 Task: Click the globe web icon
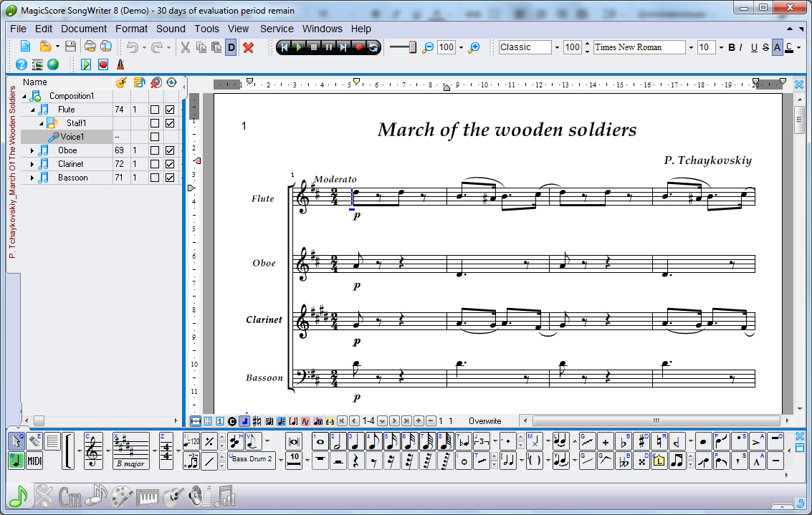[53, 64]
